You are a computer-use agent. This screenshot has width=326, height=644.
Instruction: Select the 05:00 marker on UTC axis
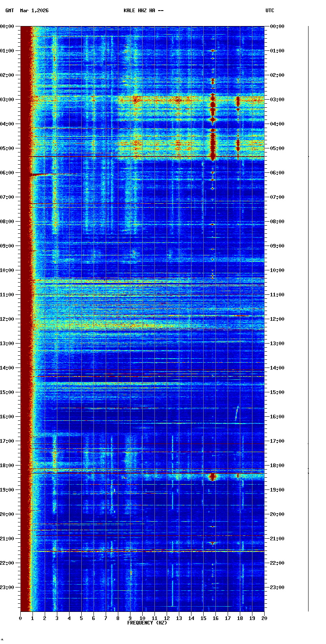(x=278, y=148)
